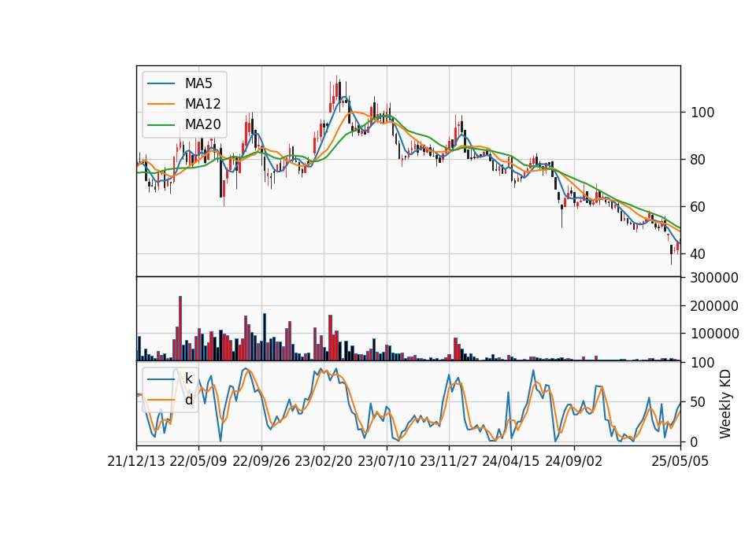Click the 0 tick on KD axis
Viewport: 756px width, 543px height.
(695, 441)
